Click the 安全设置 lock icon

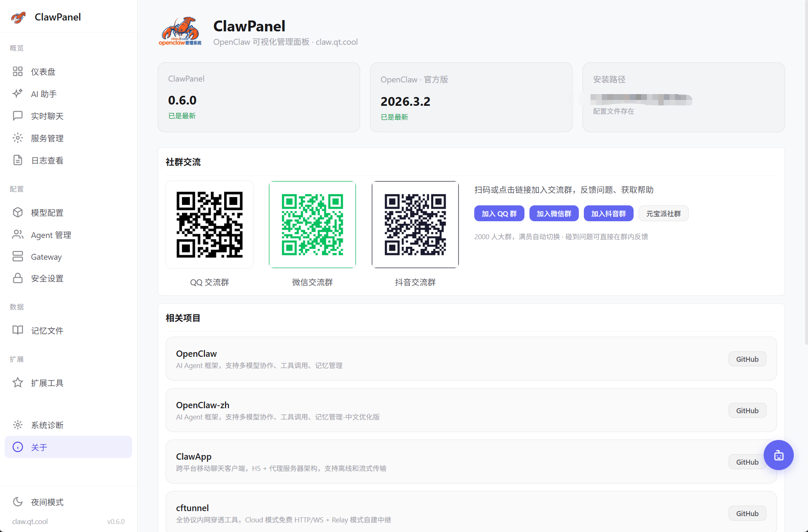click(x=18, y=278)
